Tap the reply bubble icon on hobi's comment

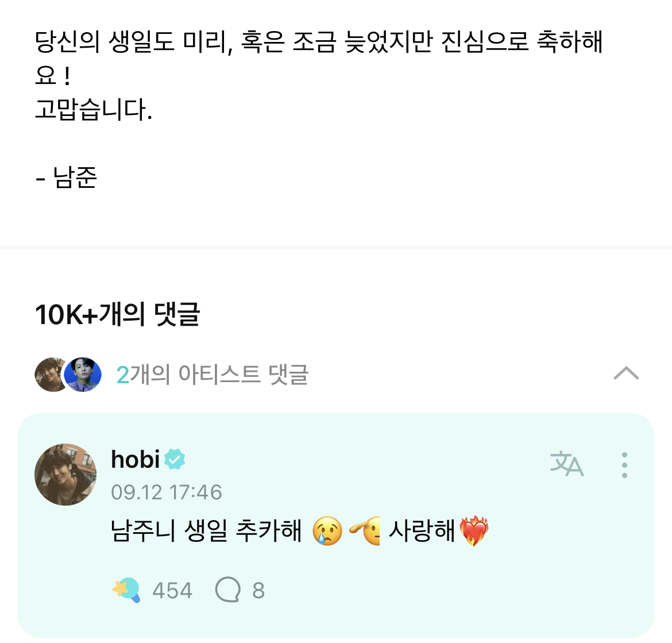click(x=227, y=590)
